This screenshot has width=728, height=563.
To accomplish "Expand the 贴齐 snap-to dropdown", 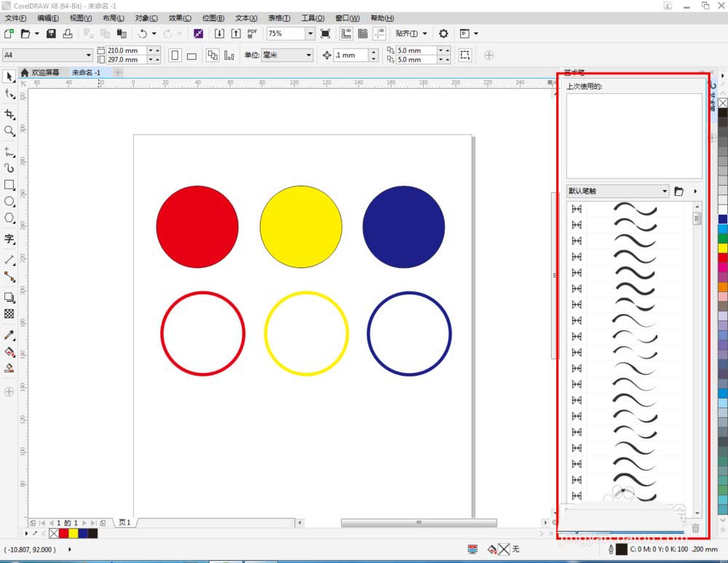I will click(x=424, y=34).
